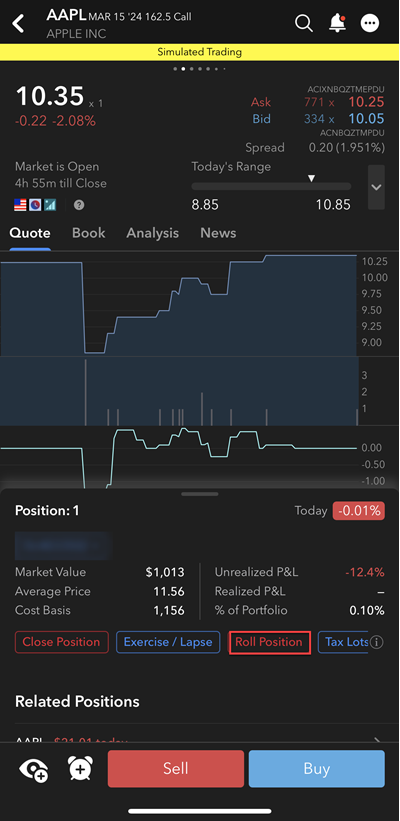This screenshot has width=400, height=821.
Task: Open the search magnifier icon
Action: click(304, 23)
